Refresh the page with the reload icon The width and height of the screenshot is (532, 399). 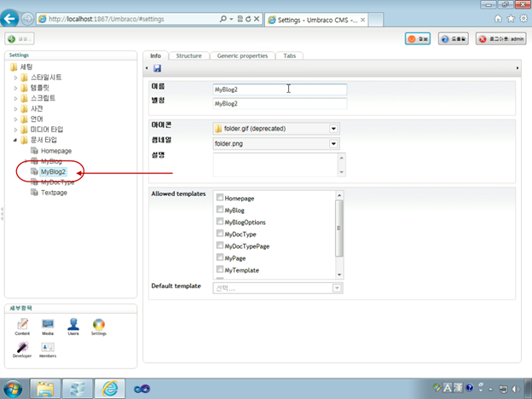pos(248,19)
